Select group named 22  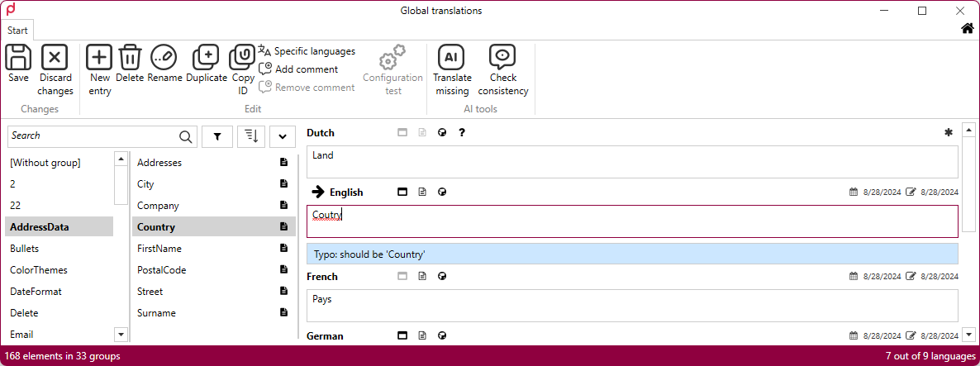[59, 206]
